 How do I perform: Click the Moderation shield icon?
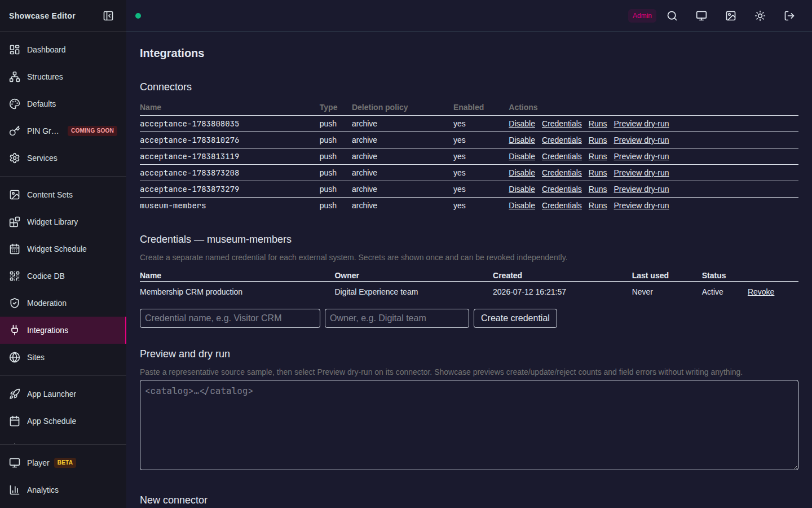[x=15, y=303]
